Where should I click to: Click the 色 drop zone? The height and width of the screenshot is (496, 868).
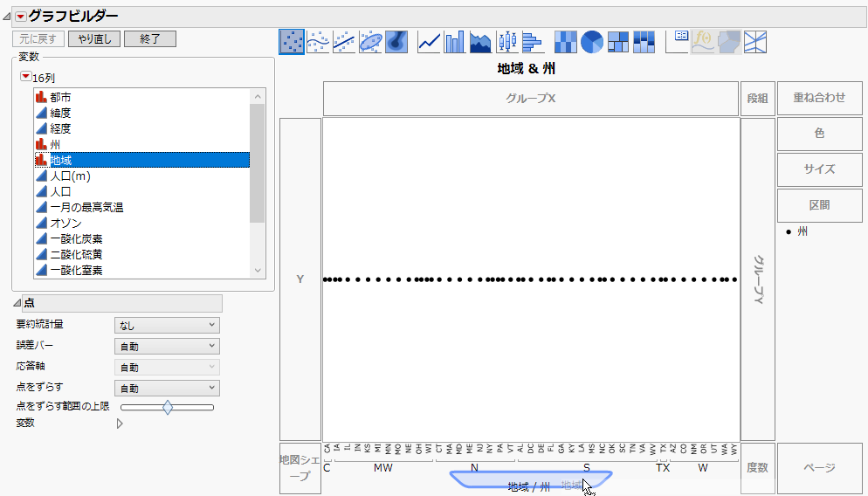point(819,134)
